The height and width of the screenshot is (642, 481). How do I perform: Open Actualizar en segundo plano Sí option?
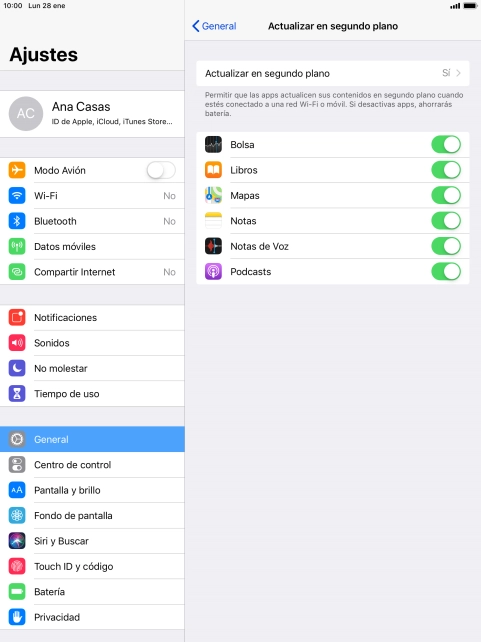pyautogui.click(x=333, y=73)
